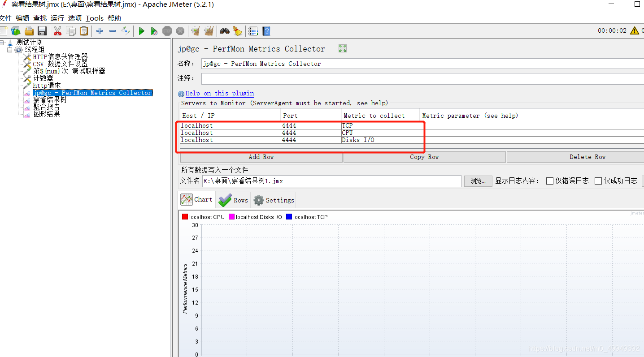The image size is (644, 357).
Task: Click the Copy Row button
Action: (424, 157)
